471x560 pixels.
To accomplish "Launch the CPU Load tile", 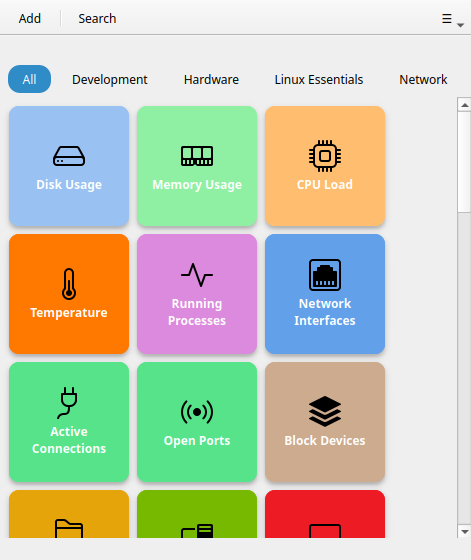I will 325,166.
